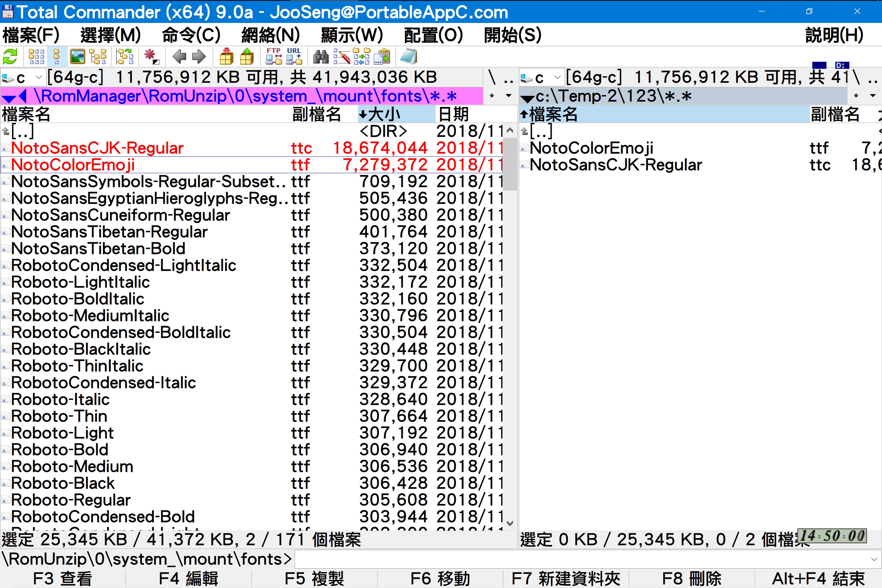Screen dimensions: 882x588
Task: Sort left panel by 副檔名 column header
Action: point(324,114)
